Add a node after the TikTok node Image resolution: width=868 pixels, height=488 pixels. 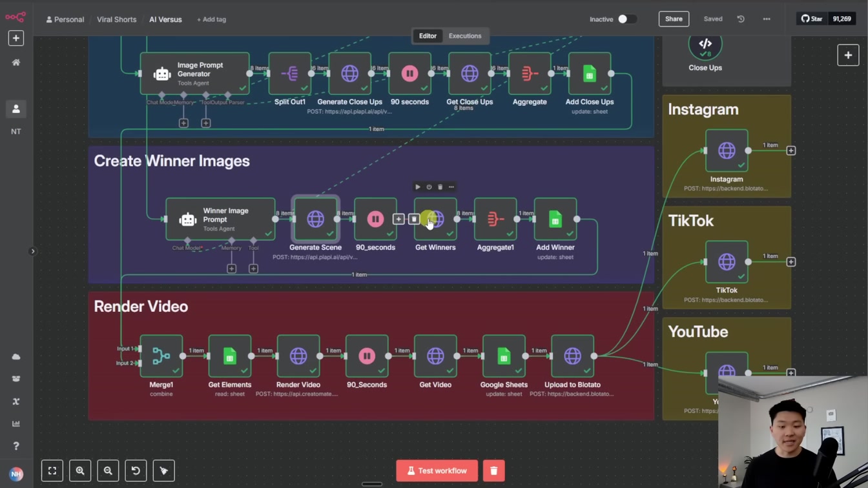click(790, 261)
